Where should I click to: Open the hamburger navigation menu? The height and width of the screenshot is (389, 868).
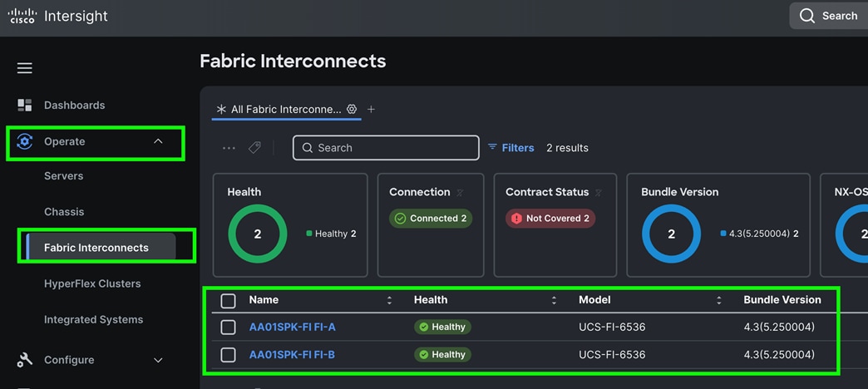(24, 68)
